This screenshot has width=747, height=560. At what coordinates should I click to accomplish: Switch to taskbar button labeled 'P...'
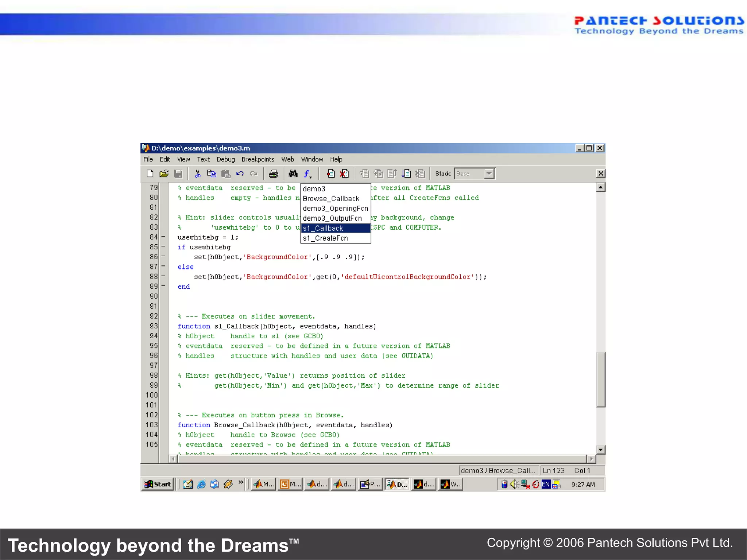(370, 484)
